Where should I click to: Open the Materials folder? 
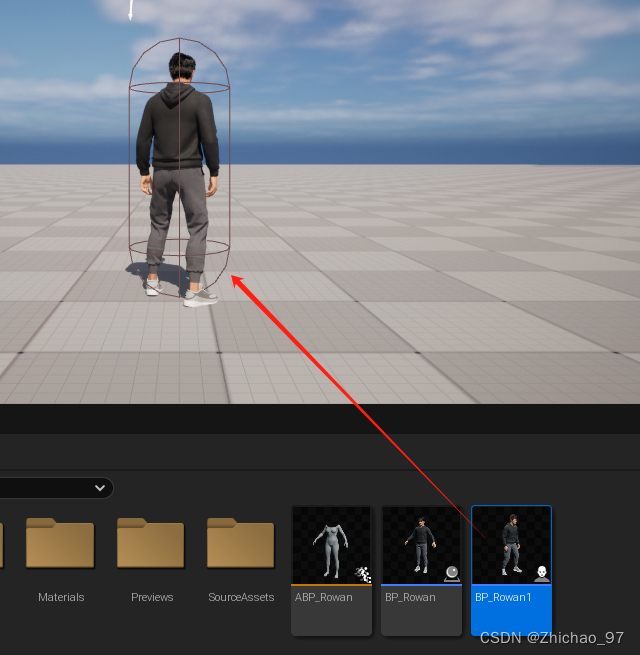60,543
